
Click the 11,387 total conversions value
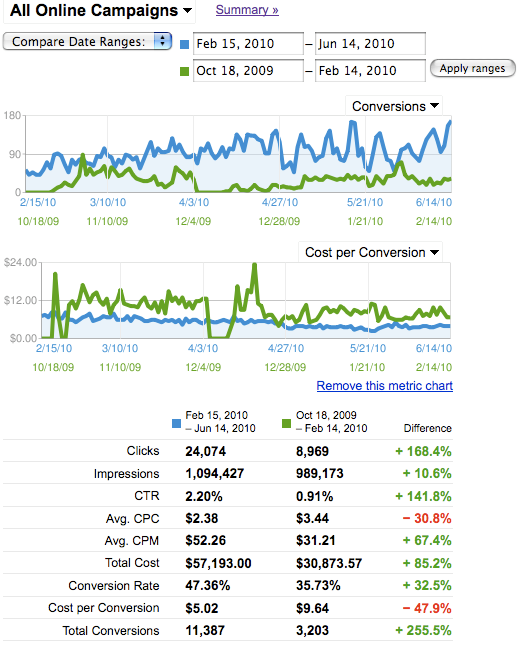tap(205, 631)
